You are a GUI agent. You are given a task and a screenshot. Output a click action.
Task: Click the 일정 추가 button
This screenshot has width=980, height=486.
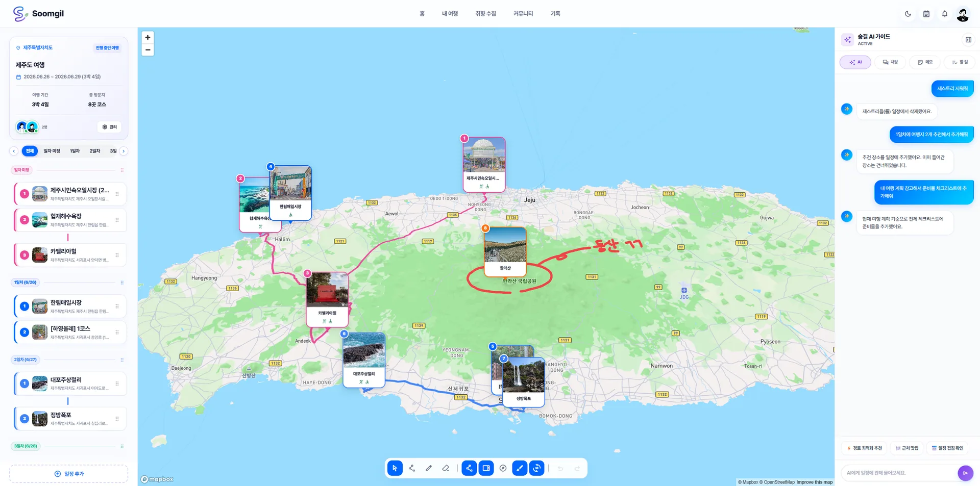[x=69, y=474]
